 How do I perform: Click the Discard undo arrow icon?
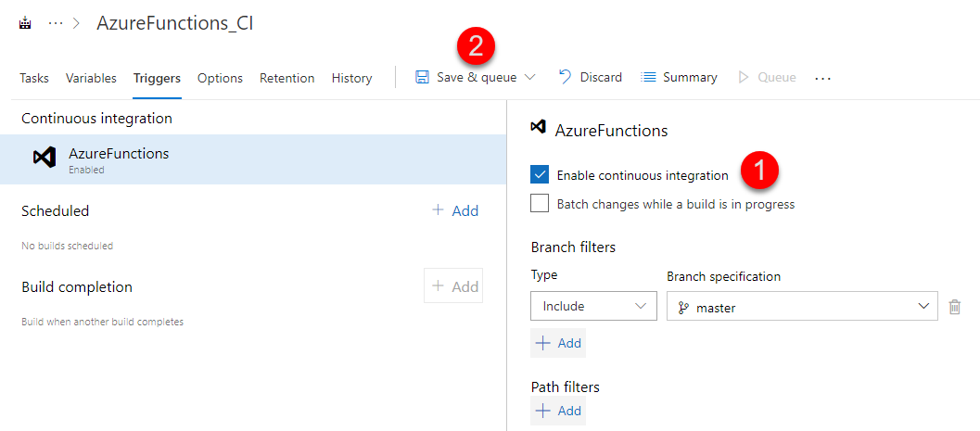565,77
